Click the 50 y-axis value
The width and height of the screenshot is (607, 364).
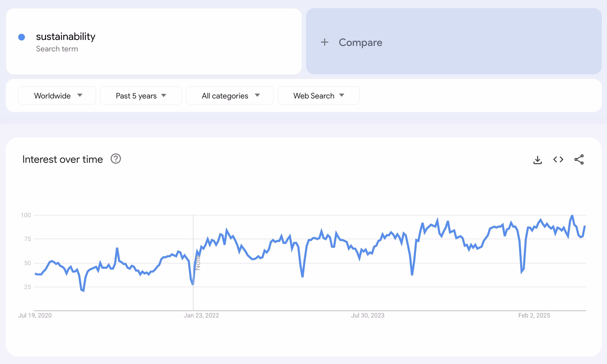[27, 263]
